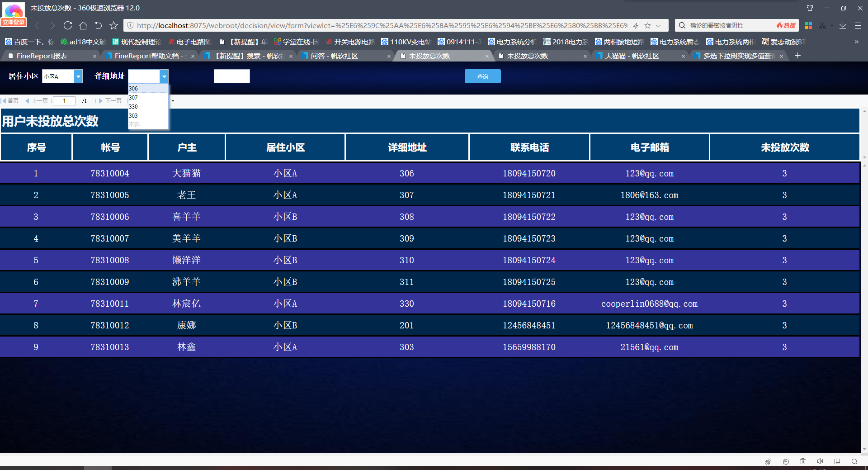Screen dimensions: 868x470
Task: Click the skin shirt icon in title bar
Action: [x=810, y=8]
